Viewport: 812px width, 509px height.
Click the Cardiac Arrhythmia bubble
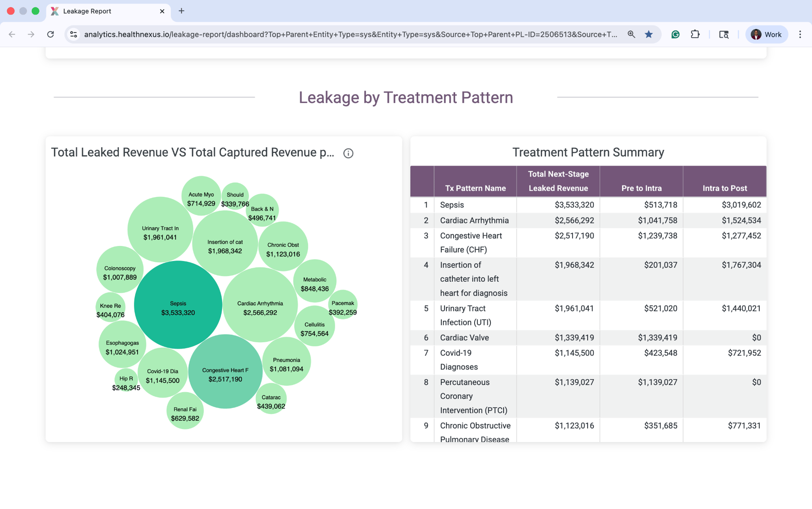(260, 304)
